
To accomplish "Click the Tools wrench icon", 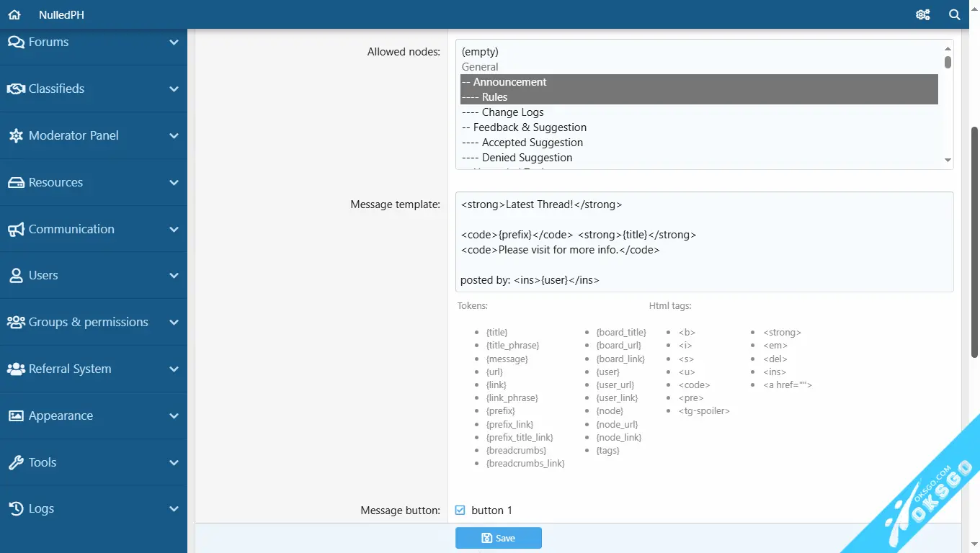I will (16, 462).
